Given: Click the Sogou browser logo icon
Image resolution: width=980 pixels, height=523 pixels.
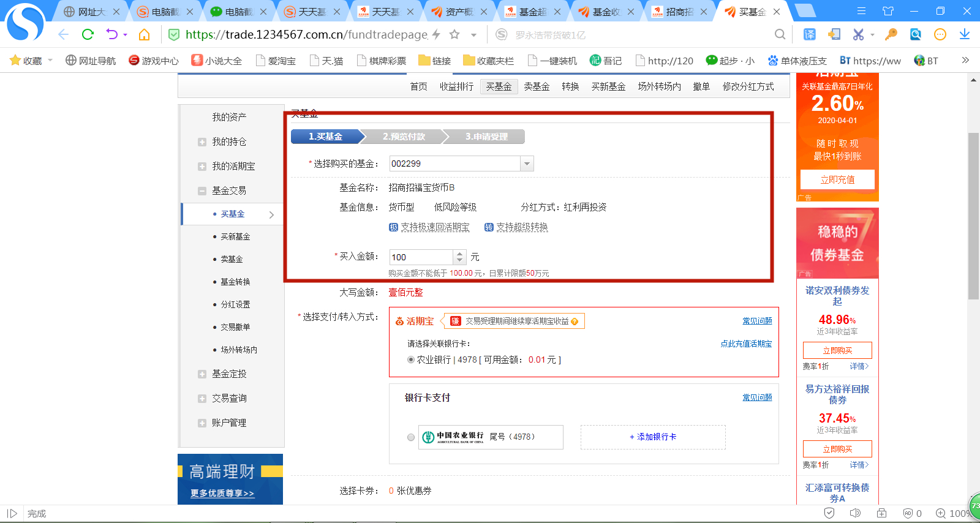Looking at the screenshot, I should [25, 23].
